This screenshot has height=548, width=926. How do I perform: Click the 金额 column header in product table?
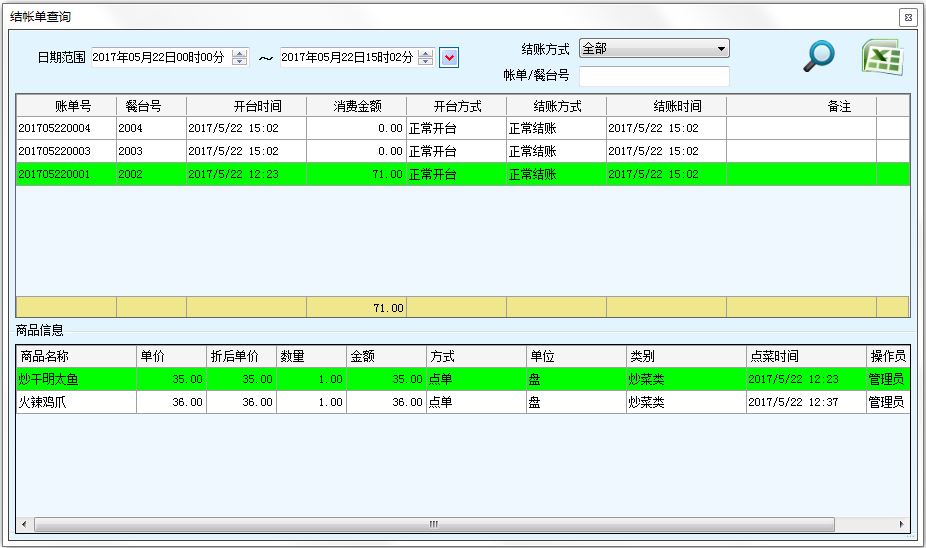click(386, 356)
